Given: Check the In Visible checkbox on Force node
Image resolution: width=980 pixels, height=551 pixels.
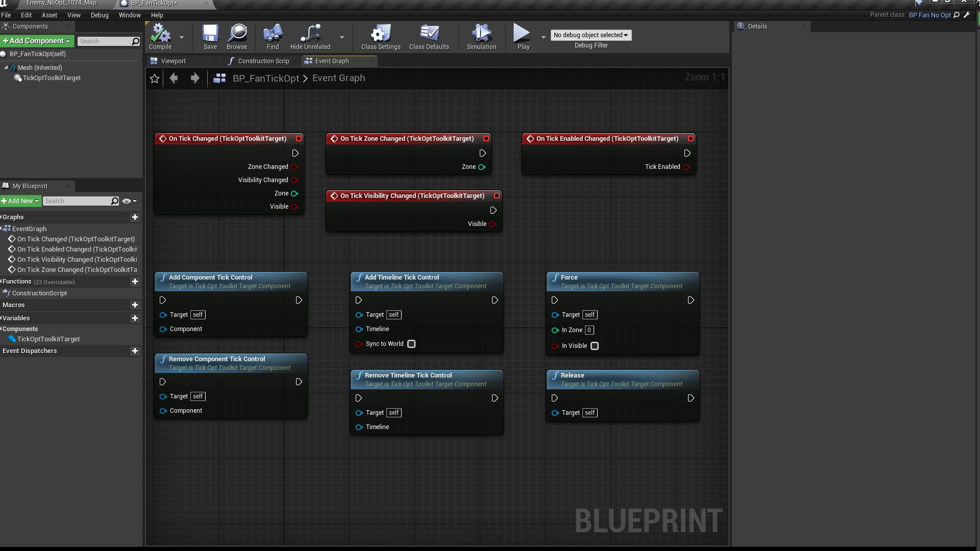Looking at the screenshot, I should point(595,346).
